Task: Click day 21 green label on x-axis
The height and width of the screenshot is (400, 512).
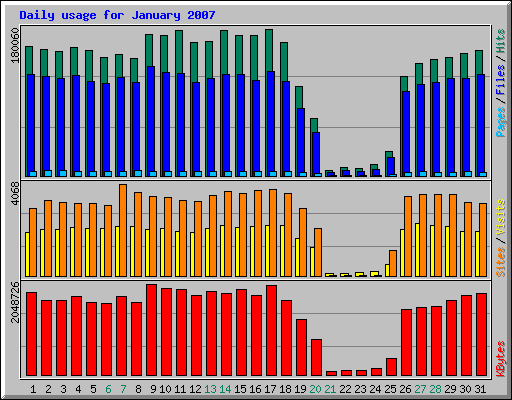Action: point(330,389)
